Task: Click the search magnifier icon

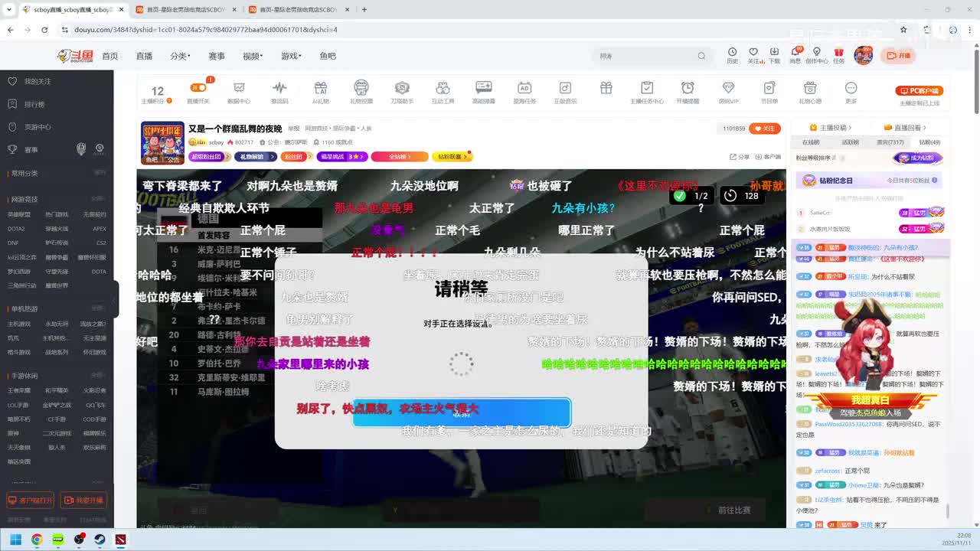Action: coord(701,56)
